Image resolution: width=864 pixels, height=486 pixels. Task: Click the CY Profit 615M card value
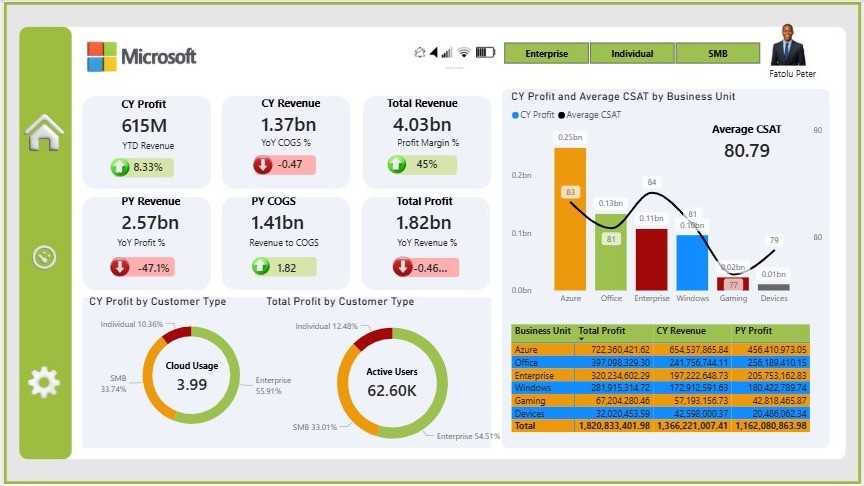point(144,126)
